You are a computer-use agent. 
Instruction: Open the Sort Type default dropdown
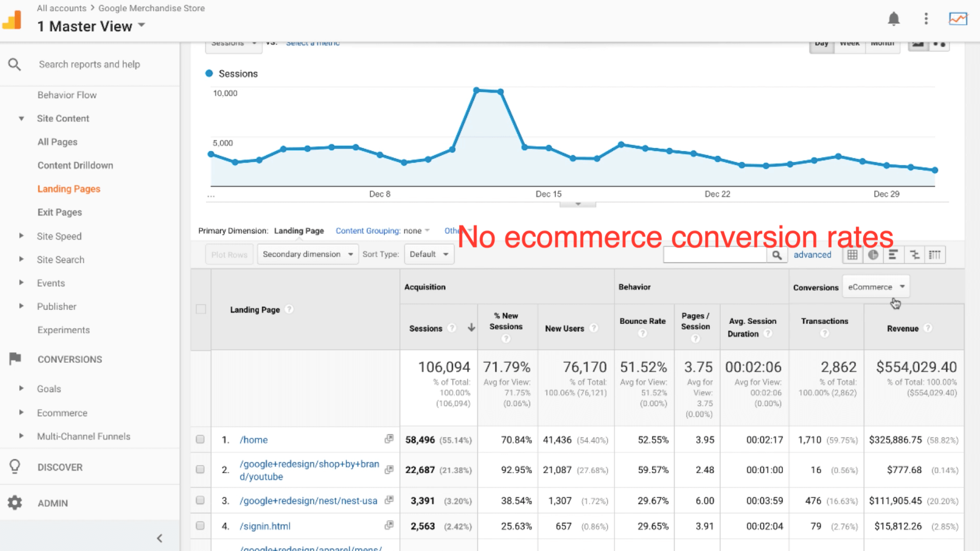[428, 254]
